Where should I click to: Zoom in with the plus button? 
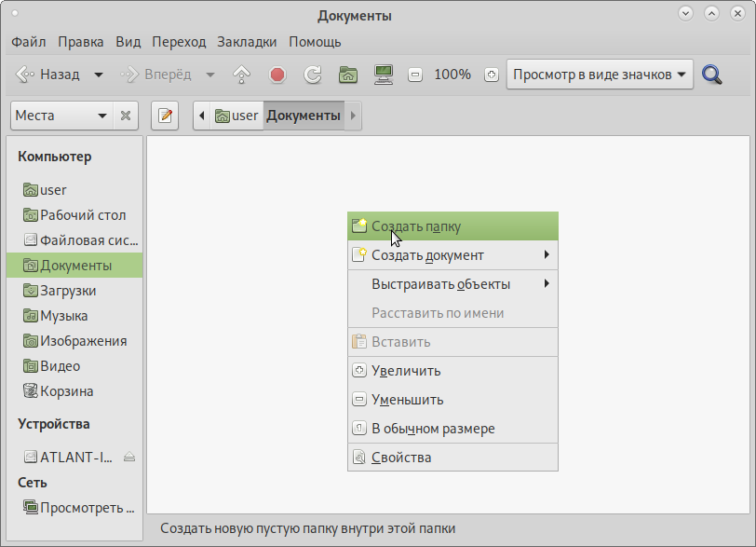coord(492,75)
